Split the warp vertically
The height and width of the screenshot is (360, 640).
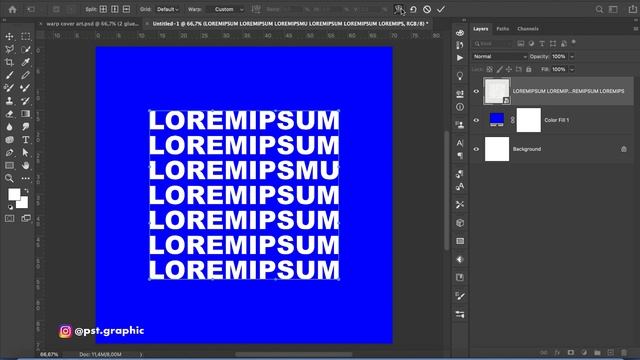115,9
